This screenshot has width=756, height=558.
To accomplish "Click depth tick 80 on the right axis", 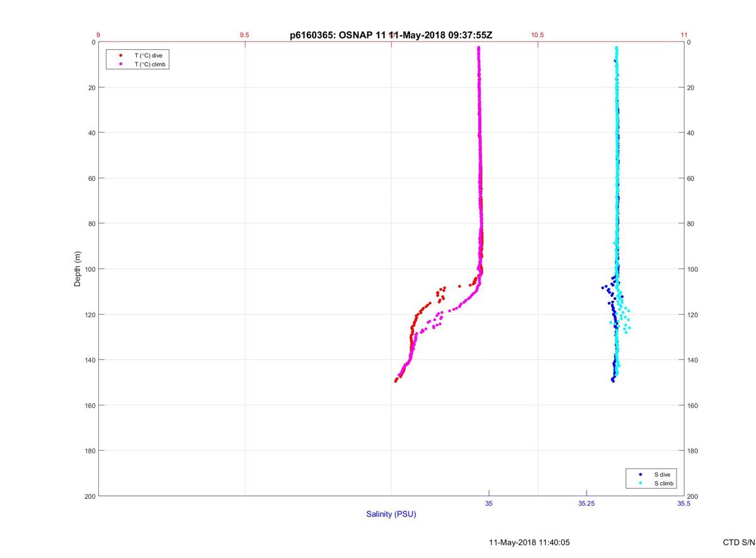I will 692,224.
